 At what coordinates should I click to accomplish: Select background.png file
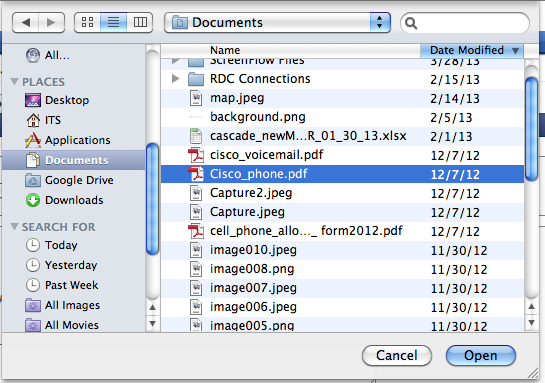342,117
